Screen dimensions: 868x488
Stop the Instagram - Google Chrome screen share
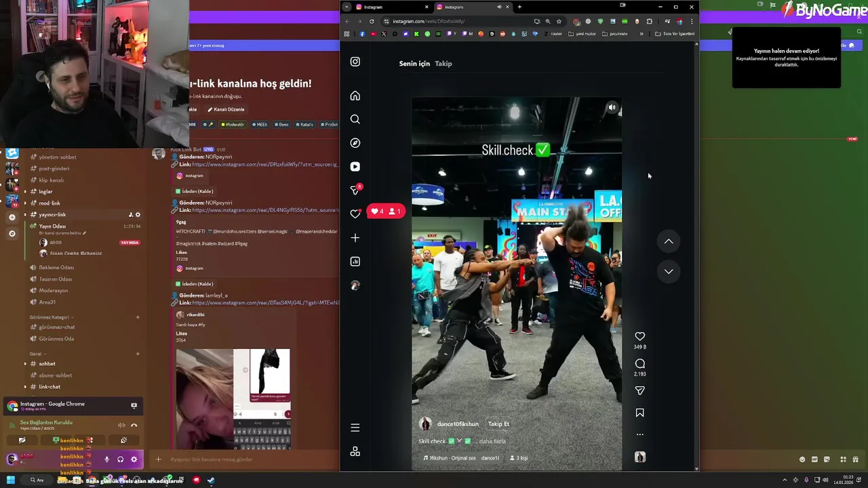point(134,405)
